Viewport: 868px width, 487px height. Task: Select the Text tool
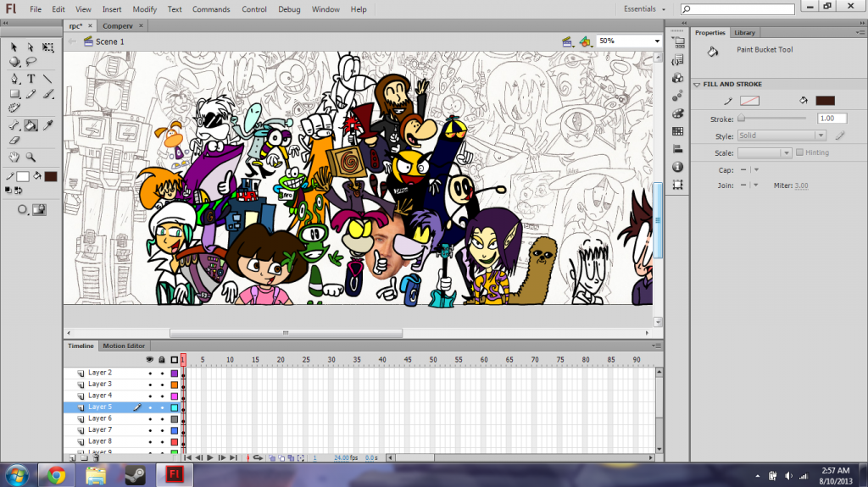[x=31, y=79]
